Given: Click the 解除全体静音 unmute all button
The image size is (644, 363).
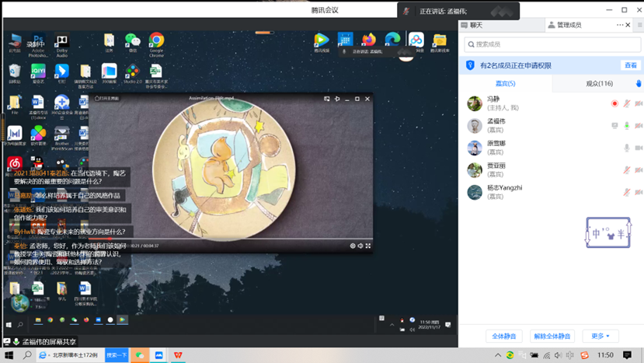Looking at the screenshot, I should [552, 337].
